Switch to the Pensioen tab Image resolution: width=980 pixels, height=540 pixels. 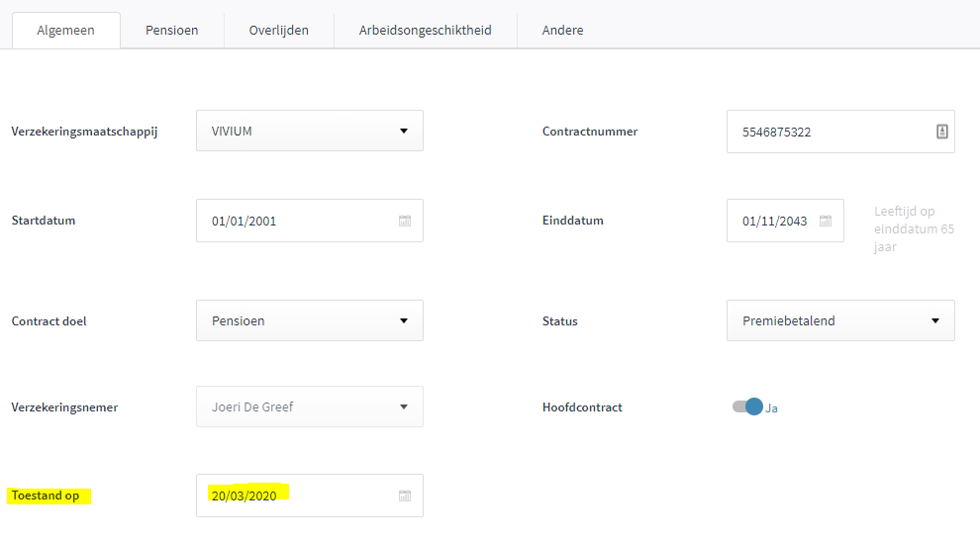click(171, 31)
